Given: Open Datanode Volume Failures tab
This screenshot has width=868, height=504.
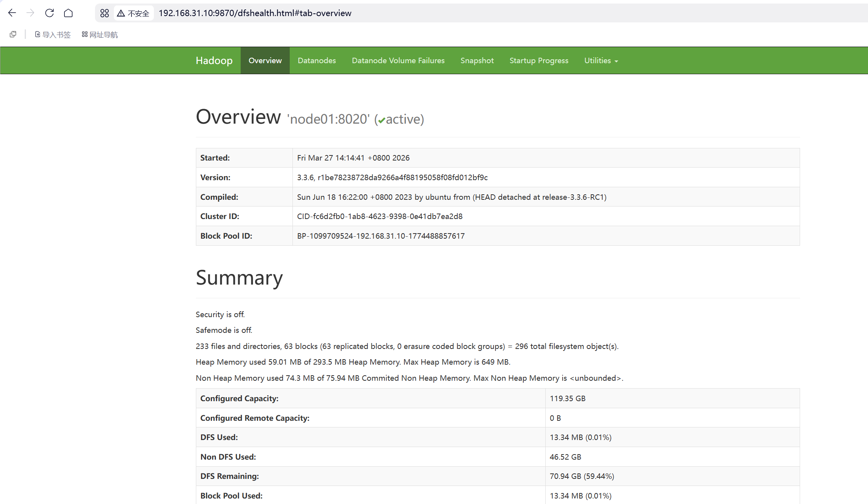Looking at the screenshot, I should tap(398, 60).
